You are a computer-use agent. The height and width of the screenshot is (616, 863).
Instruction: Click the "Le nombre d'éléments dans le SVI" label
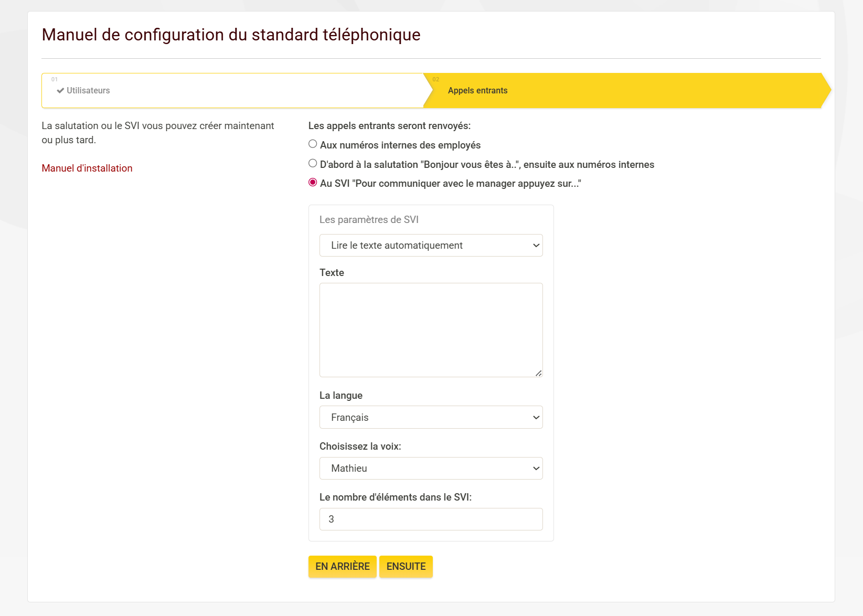point(395,497)
